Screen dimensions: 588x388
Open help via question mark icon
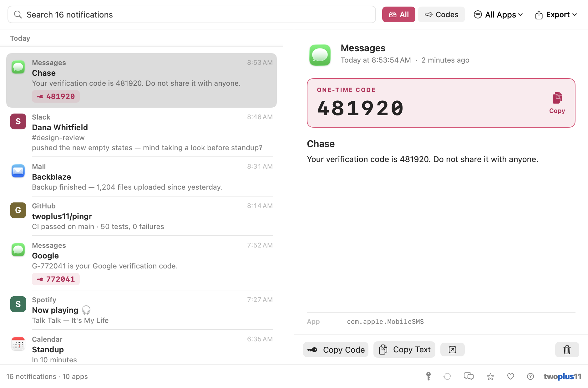pyautogui.click(x=530, y=376)
